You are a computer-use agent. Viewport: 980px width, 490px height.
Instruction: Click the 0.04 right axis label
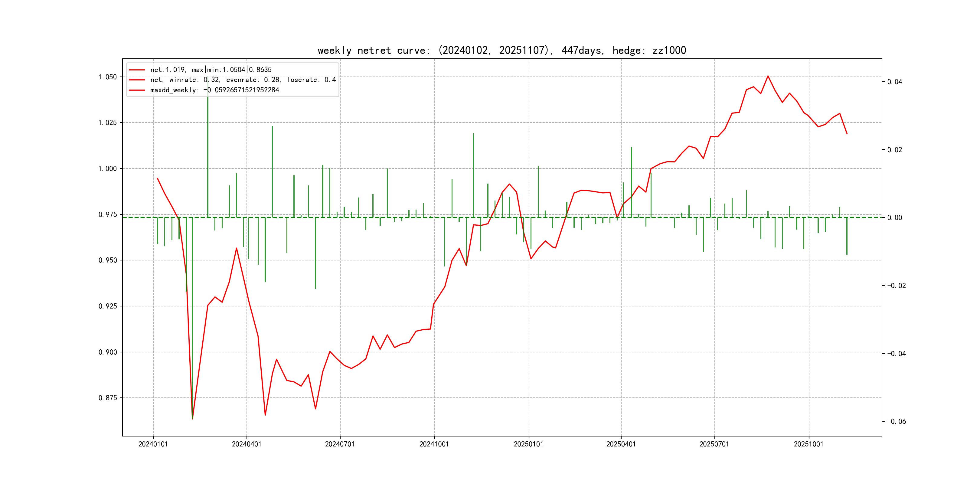894,82
